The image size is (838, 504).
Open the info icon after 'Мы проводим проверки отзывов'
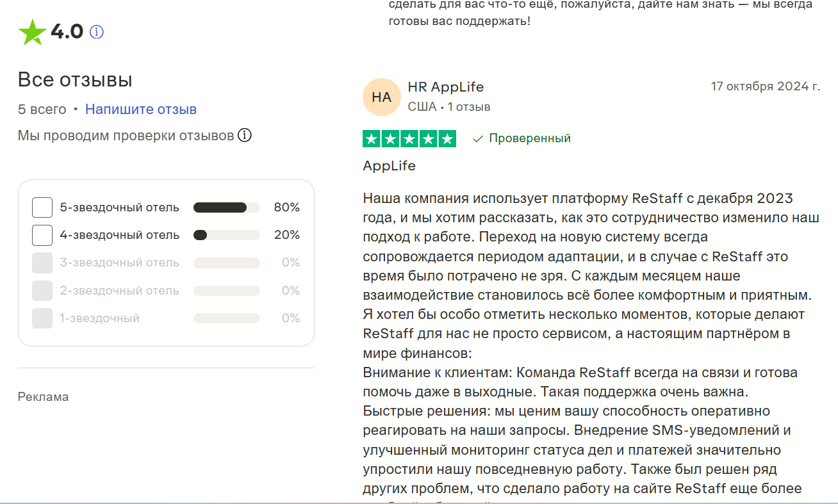point(245,135)
